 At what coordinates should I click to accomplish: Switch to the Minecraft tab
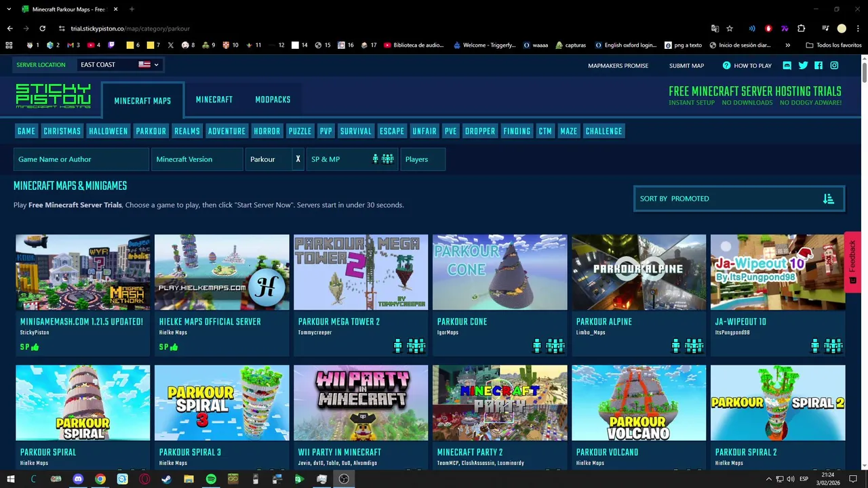[214, 100]
